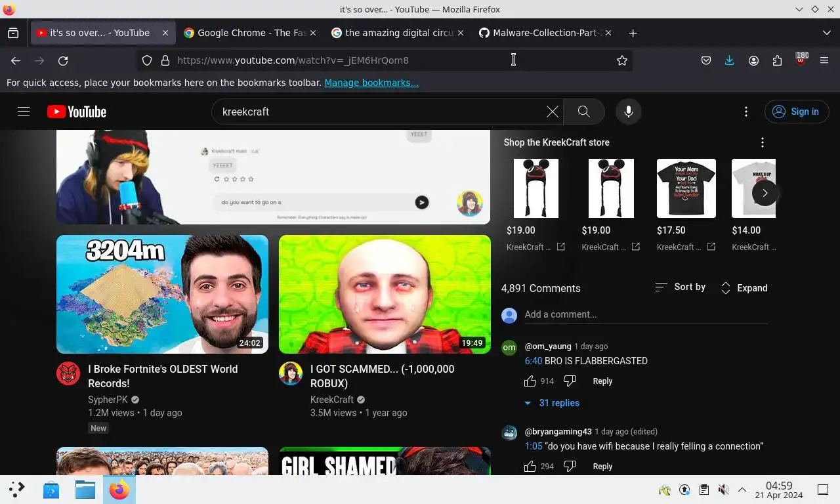
Task: Bookmark this page with the star
Action: point(622,60)
